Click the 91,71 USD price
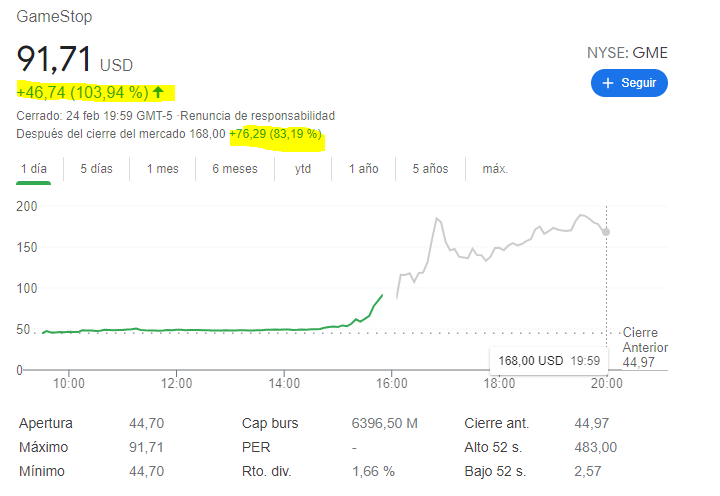Viewport: 720px width, 496px height. point(75,60)
